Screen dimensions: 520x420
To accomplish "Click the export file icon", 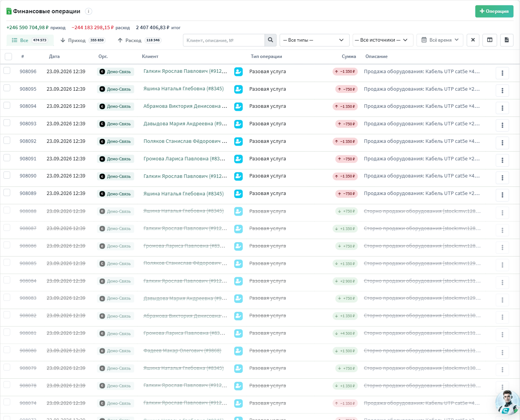I will (x=507, y=40).
